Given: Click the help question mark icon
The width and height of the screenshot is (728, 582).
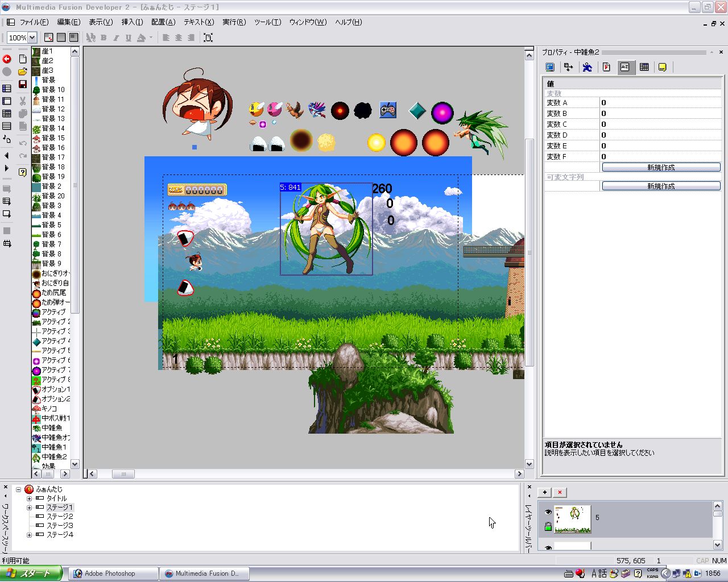Looking at the screenshot, I should click(23, 172).
